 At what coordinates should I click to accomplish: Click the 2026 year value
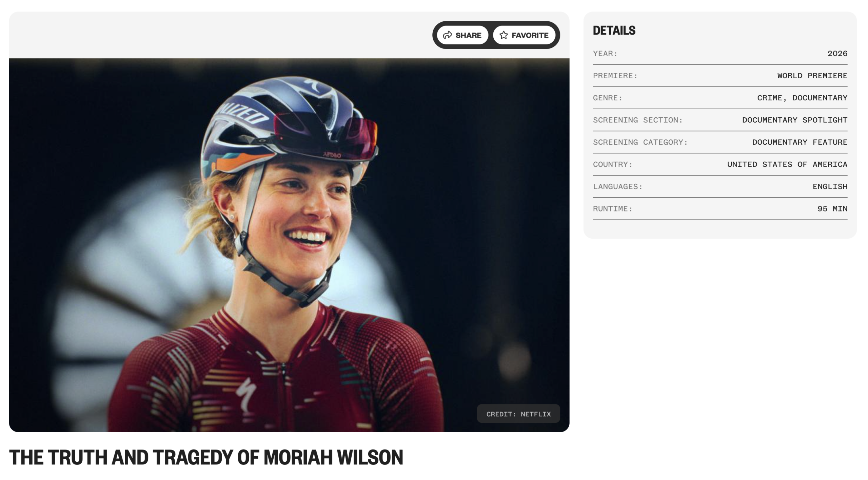click(x=837, y=54)
